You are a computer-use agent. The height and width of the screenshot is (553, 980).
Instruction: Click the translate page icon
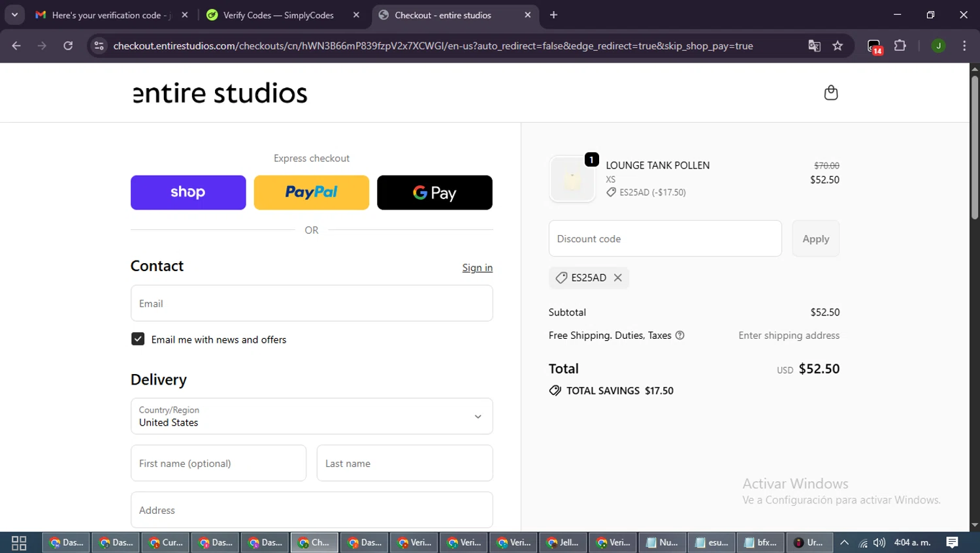click(x=814, y=46)
